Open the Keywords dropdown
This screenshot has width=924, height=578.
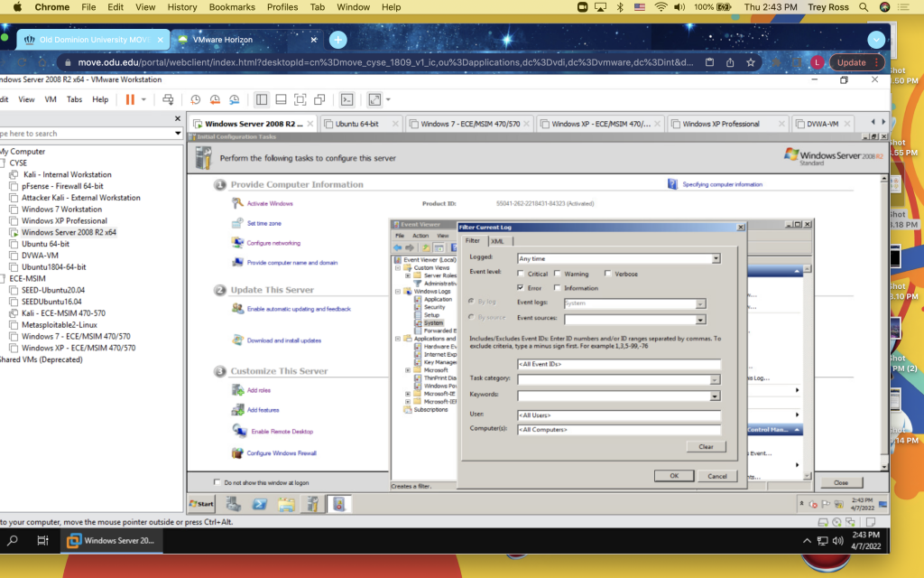(715, 396)
